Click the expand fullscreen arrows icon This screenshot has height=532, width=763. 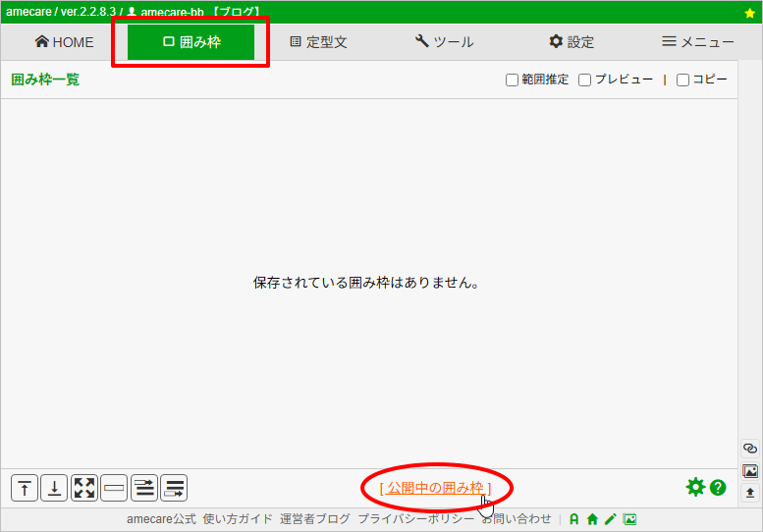pyautogui.click(x=84, y=488)
